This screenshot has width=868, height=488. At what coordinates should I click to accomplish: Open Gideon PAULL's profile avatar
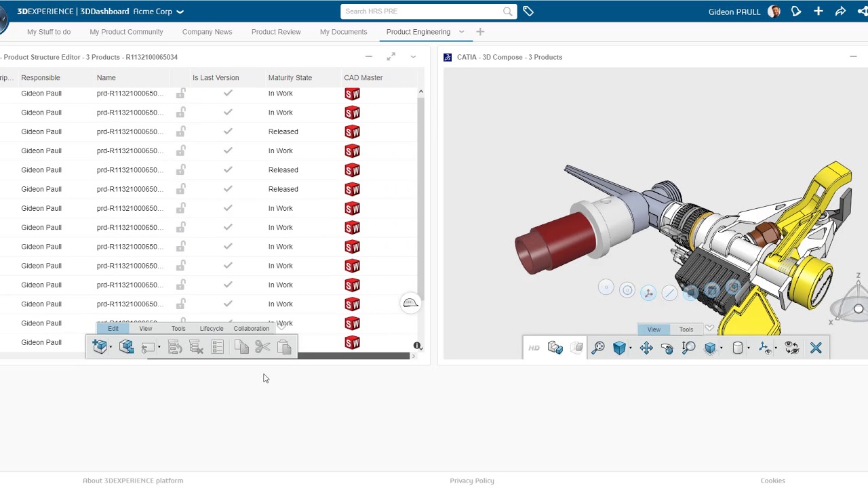(x=774, y=12)
